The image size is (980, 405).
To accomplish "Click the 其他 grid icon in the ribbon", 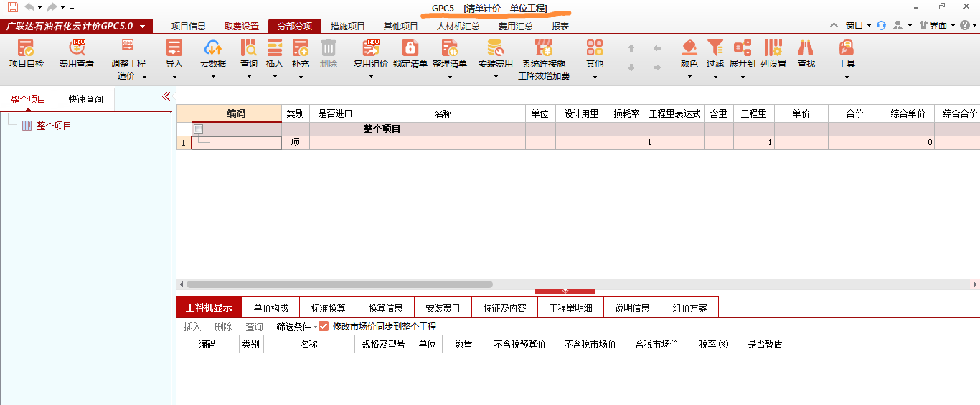I will 595,47.
